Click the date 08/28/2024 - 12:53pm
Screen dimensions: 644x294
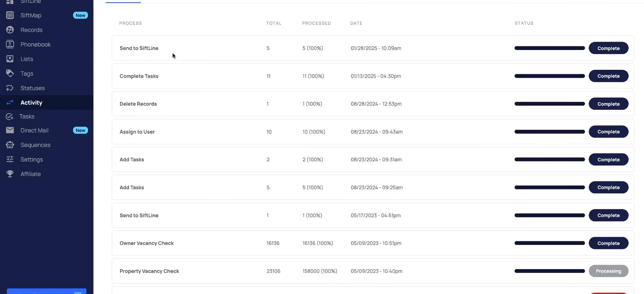pyautogui.click(x=376, y=104)
